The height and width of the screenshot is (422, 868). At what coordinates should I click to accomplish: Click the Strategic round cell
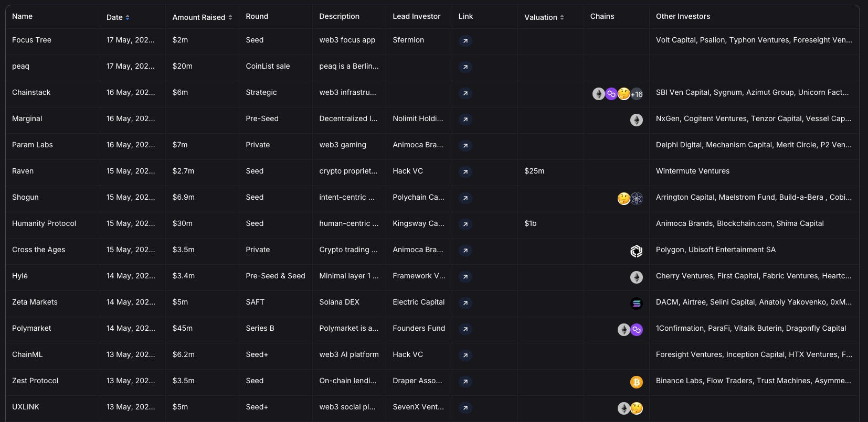276,93
